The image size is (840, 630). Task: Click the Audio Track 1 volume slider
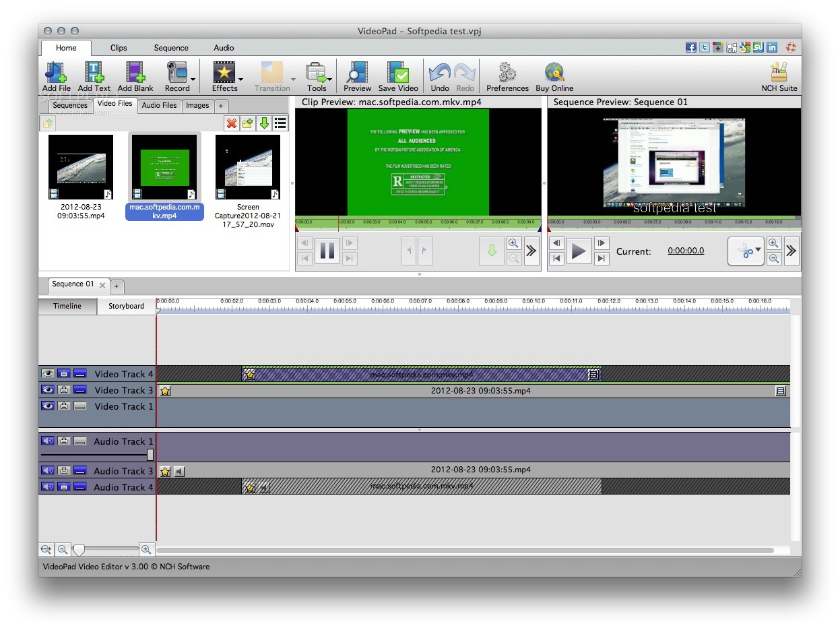[x=150, y=455]
